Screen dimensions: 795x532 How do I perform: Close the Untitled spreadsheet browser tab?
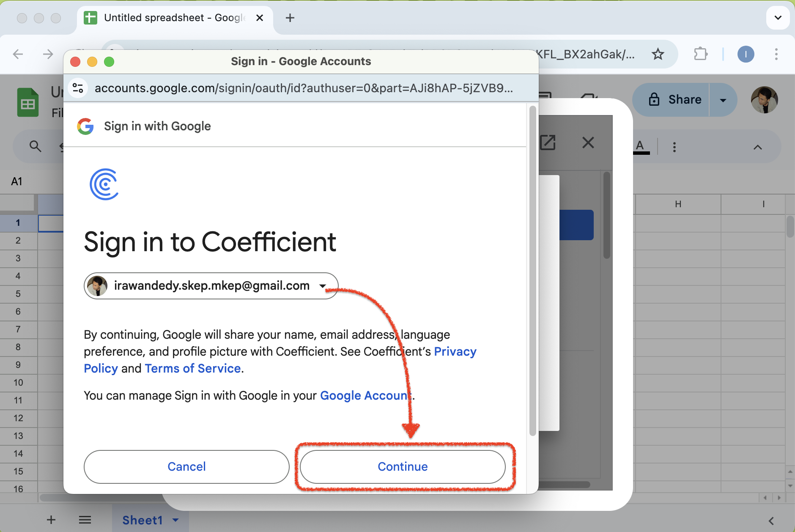click(260, 18)
